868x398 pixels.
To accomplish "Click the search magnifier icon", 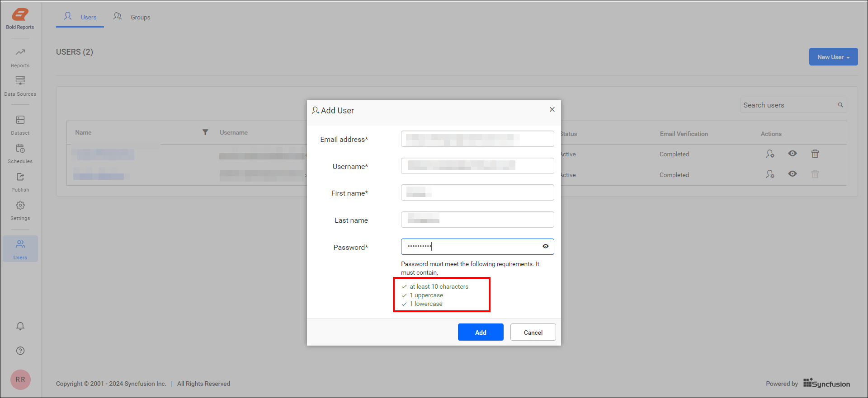I will tap(840, 105).
